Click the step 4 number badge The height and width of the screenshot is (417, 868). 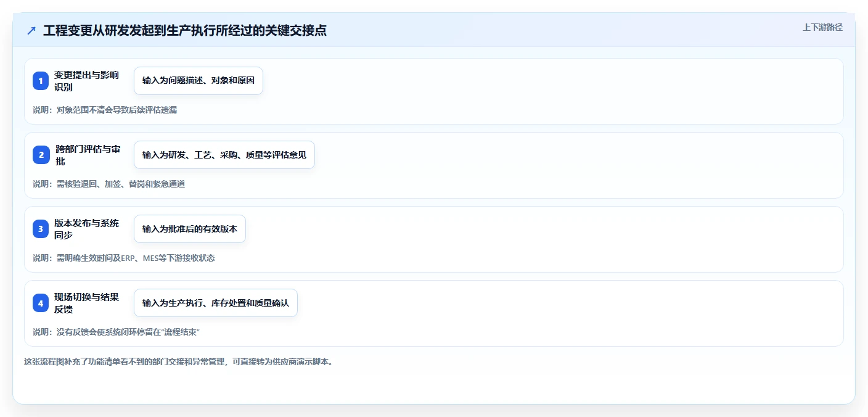41,303
